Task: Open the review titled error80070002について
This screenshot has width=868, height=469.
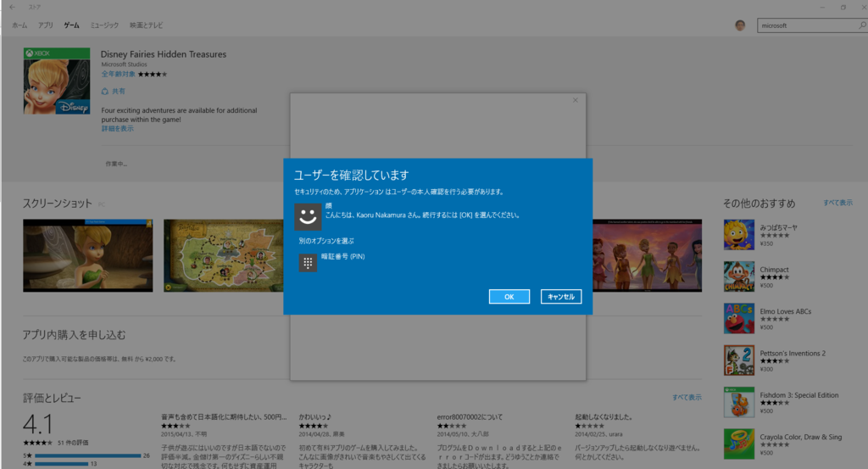Action: [470, 417]
